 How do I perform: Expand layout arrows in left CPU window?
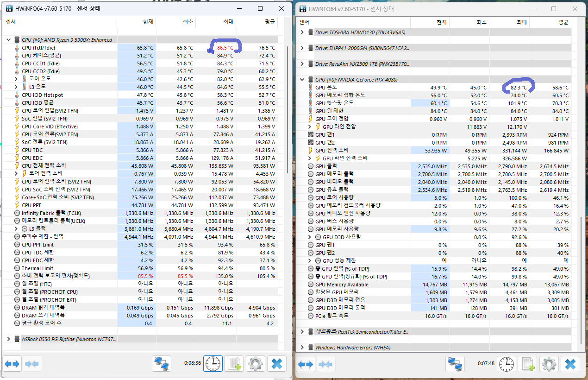[12, 364]
